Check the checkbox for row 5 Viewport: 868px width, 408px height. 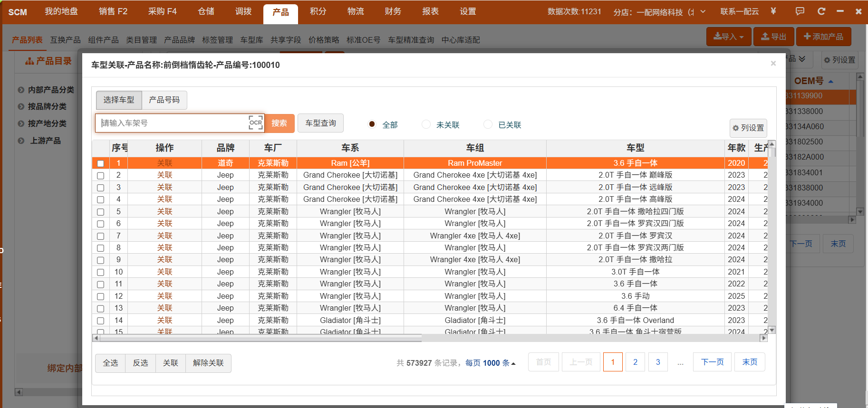pos(100,212)
